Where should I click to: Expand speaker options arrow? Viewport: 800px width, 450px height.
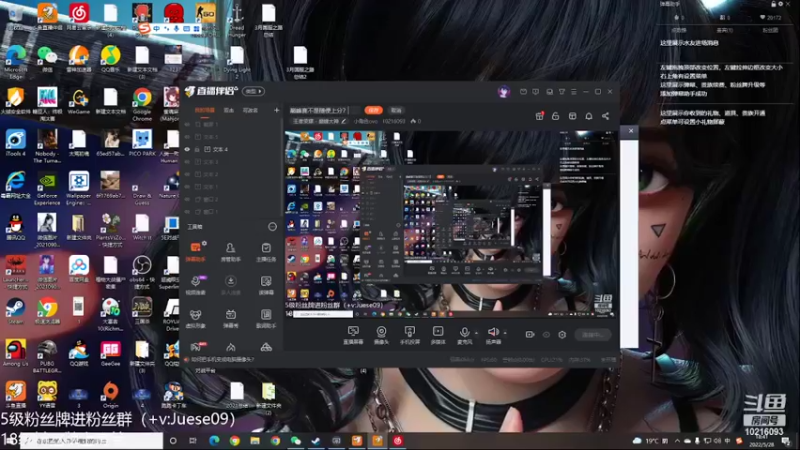(x=505, y=333)
